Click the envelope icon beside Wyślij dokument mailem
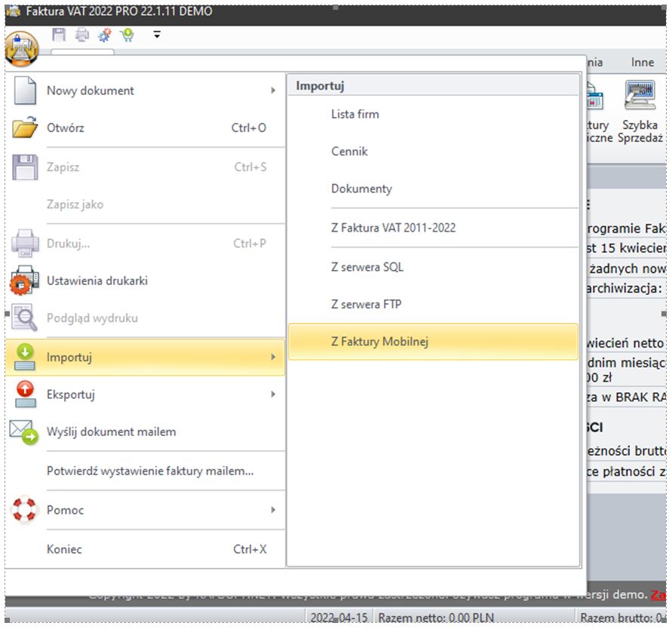This screenshot has height=629, width=672. pos(24,432)
